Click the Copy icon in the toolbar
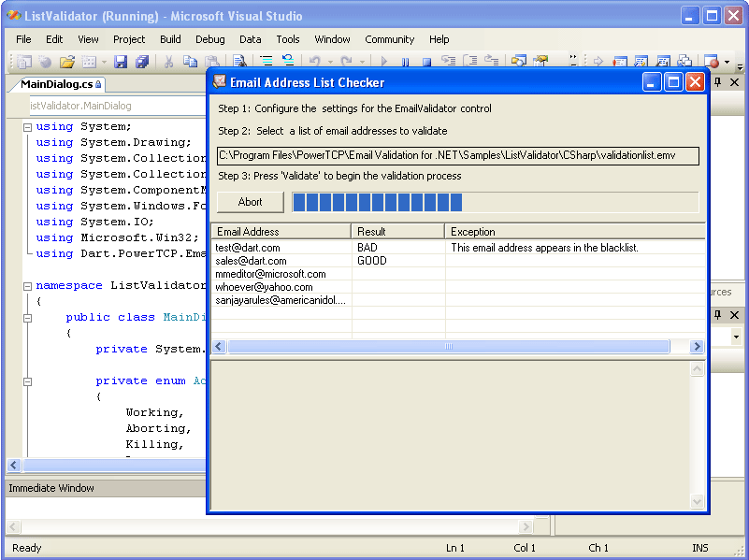749x560 pixels. tap(190, 61)
